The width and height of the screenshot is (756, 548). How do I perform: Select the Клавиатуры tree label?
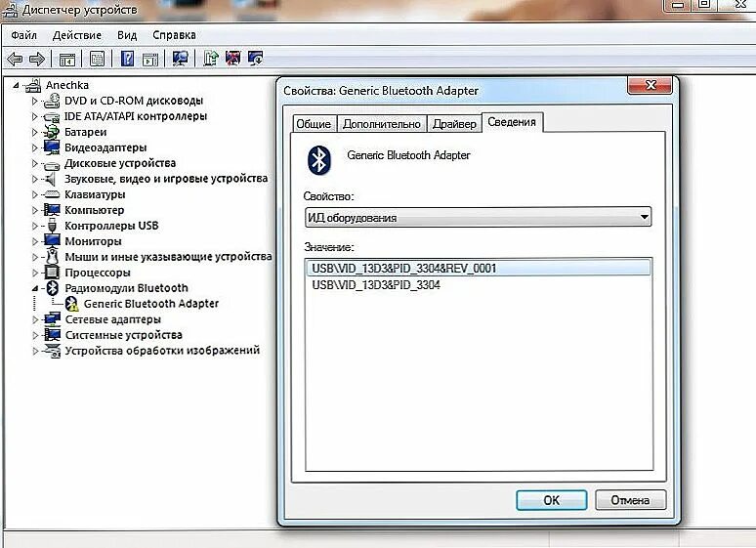[95, 194]
